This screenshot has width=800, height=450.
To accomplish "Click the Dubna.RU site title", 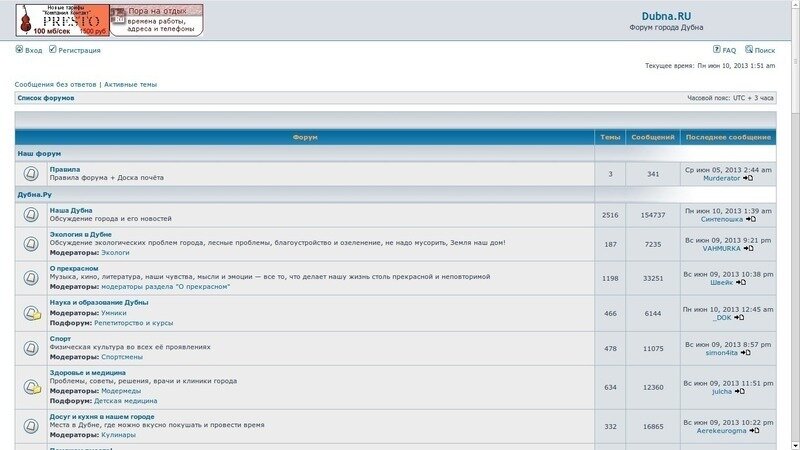I will click(666, 16).
